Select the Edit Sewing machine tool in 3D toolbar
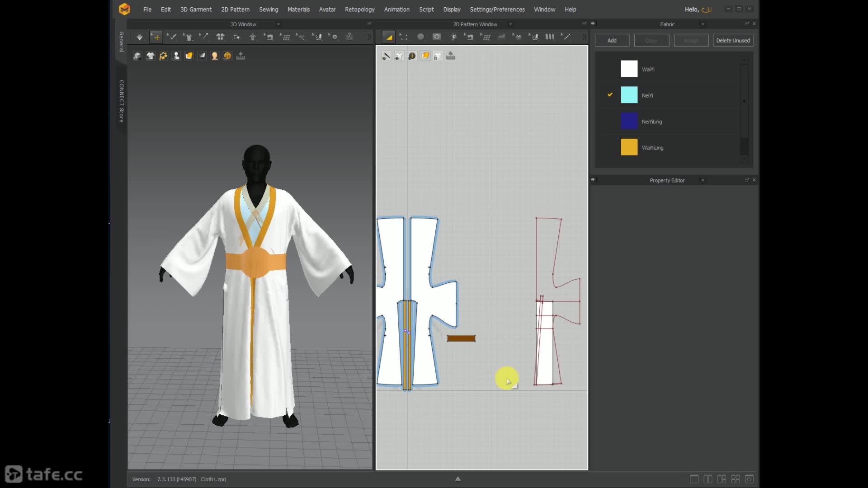The height and width of the screenshot is (488, 868). pyautogui.click(x=269, y=37)
